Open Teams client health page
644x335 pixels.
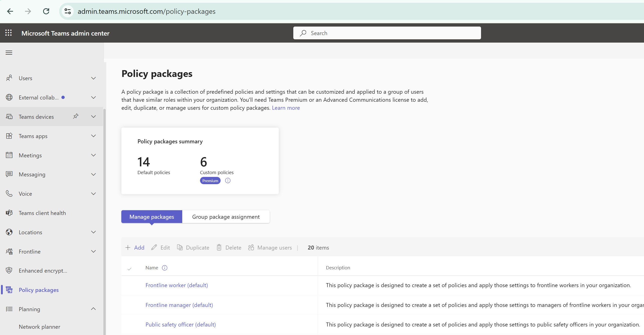(x=42, y=213)
